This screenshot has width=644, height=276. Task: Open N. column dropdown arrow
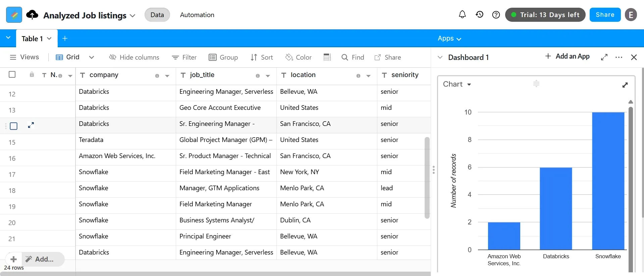70,76
